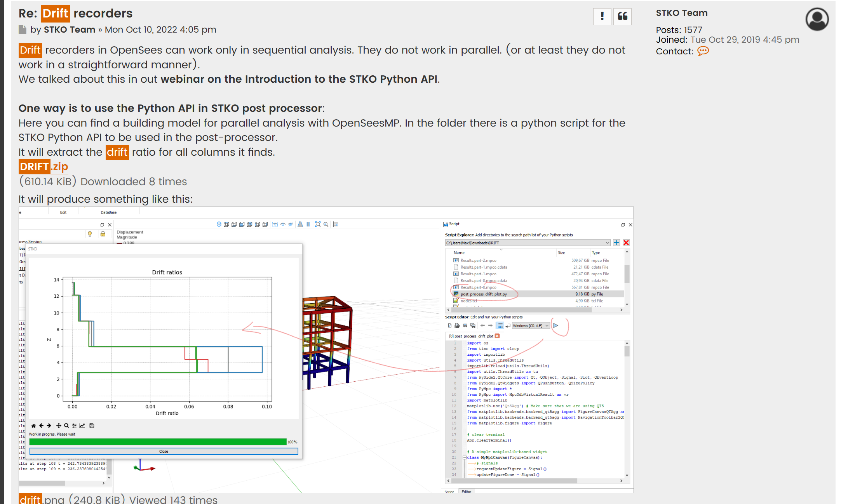Image resolution: width=841 pixels, height=504 pixels.
Task: Run the script with the blue play icon
Action: coord(556,326)
